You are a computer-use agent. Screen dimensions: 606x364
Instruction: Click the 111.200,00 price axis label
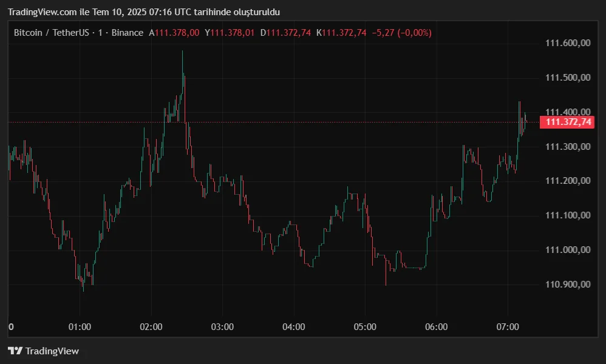[568, 181]
